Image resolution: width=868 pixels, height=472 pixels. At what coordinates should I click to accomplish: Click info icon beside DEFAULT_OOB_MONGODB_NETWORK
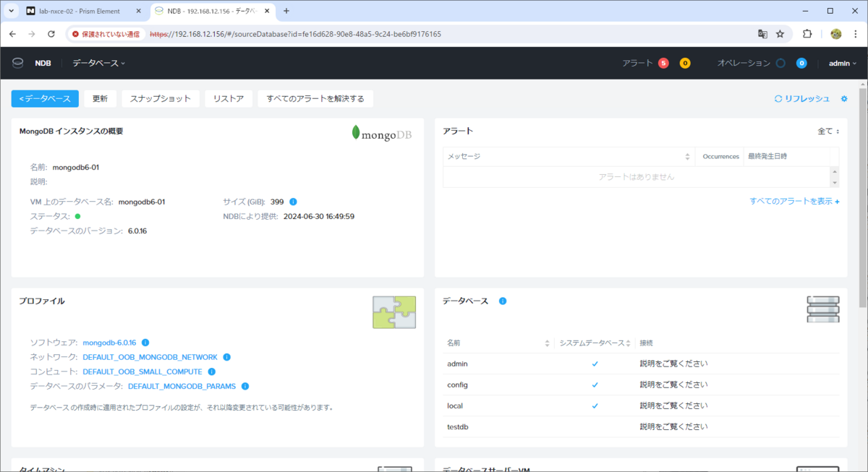(x=226, y=357)
